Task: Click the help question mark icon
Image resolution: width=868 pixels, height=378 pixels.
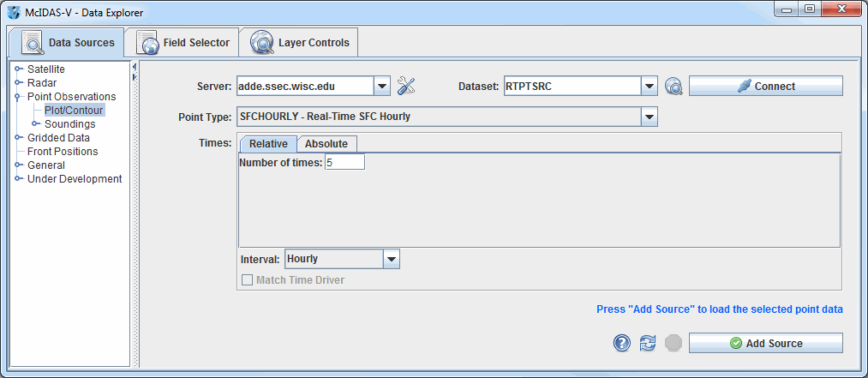Action: coord(622,343)
